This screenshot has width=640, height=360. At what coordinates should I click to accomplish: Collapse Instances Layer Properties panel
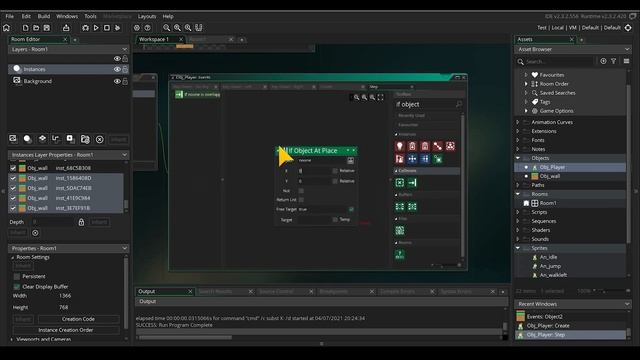[x=124, y=155]
